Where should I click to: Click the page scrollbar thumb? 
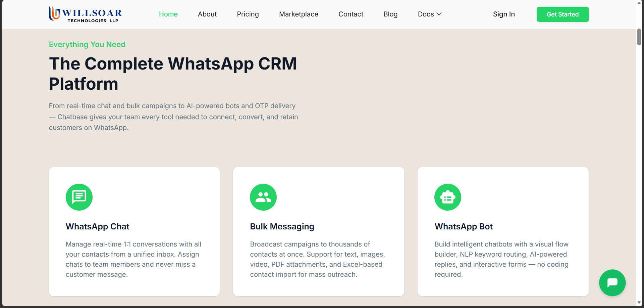tap(639, 37)
